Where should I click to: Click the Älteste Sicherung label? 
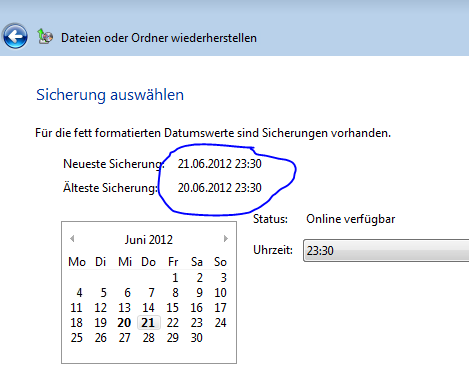tap(110, 187)
